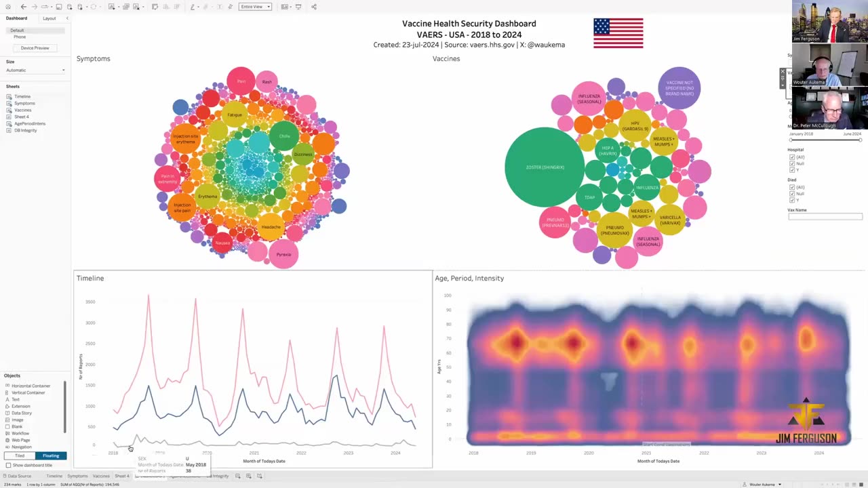The image size is (868, 488).
Task: Click the Fix Axes pin icon
Action: click(x=231, y=7)
